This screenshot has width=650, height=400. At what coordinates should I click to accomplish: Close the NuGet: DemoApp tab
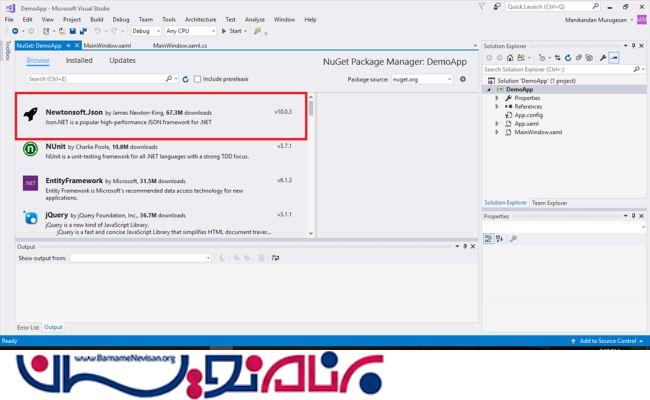point(77,46)
